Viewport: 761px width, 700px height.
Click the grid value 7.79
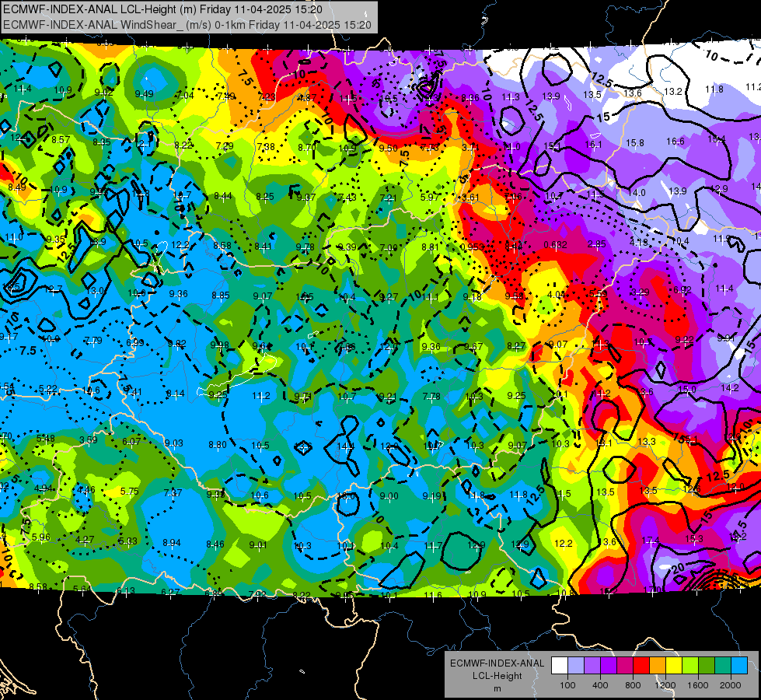[x=93, y=340]
